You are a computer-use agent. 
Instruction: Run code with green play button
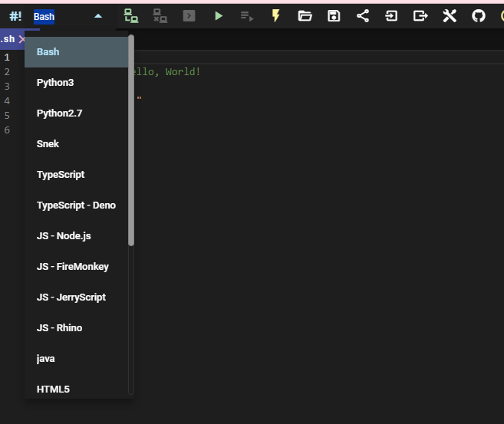(219, 16)
